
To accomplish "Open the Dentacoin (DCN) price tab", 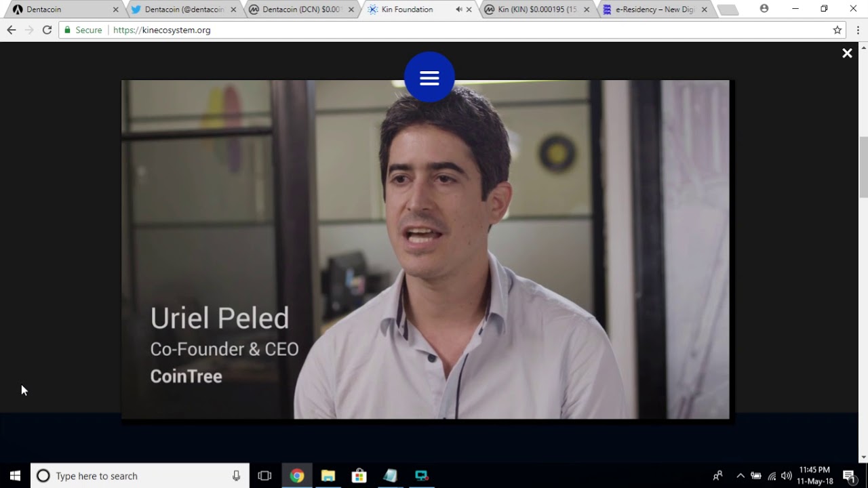I will pyautogui.click(x=301, y=9).
